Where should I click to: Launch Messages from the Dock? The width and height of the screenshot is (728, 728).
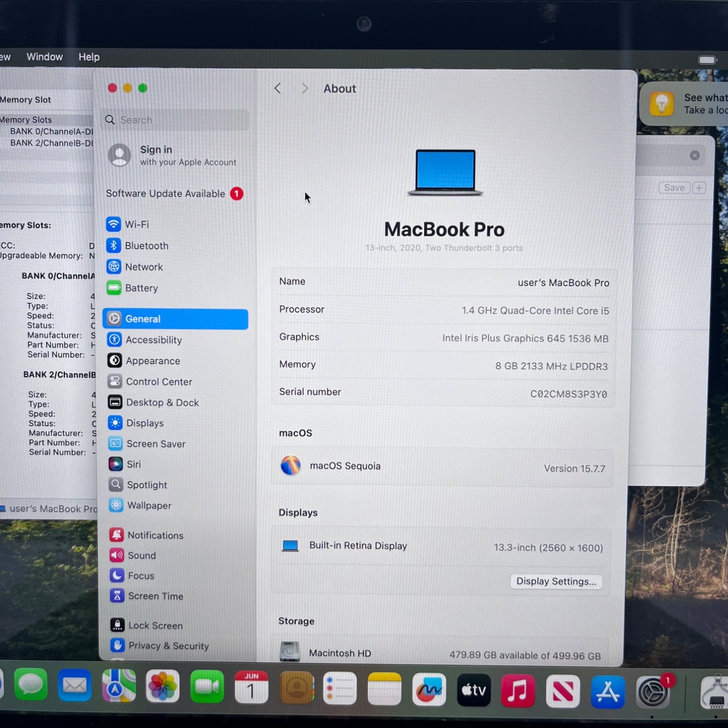coord(31,685)
